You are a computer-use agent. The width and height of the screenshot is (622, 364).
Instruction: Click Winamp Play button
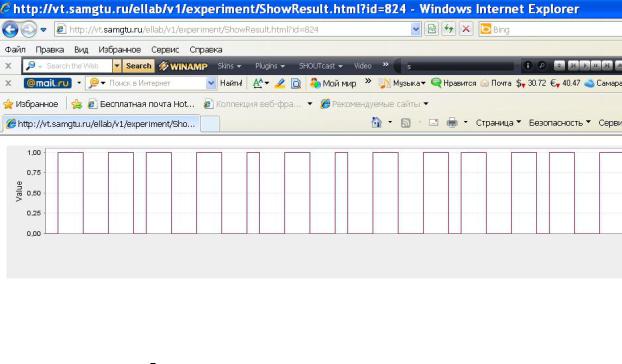(584, 66)
